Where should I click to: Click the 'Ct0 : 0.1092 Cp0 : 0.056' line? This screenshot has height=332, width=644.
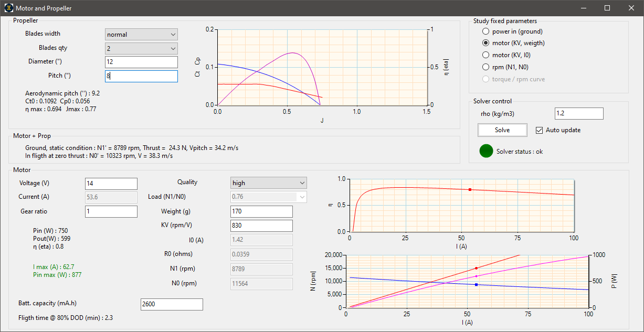58,101
